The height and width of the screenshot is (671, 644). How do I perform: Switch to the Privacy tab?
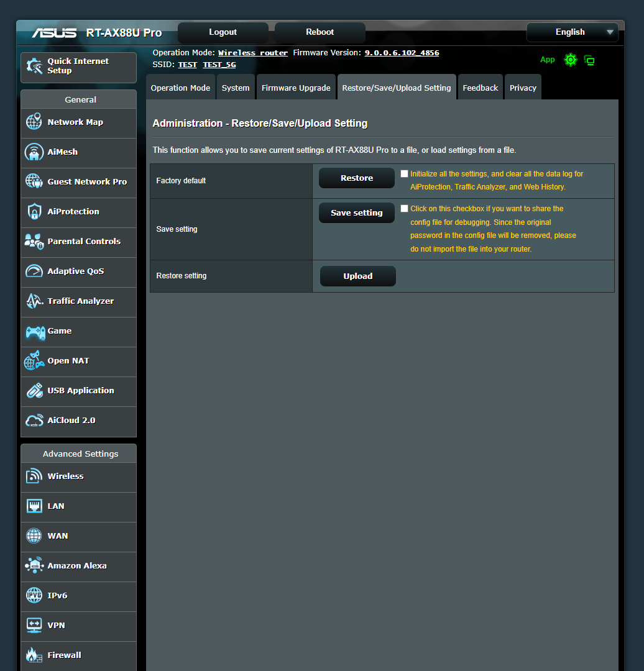(523, 88)
